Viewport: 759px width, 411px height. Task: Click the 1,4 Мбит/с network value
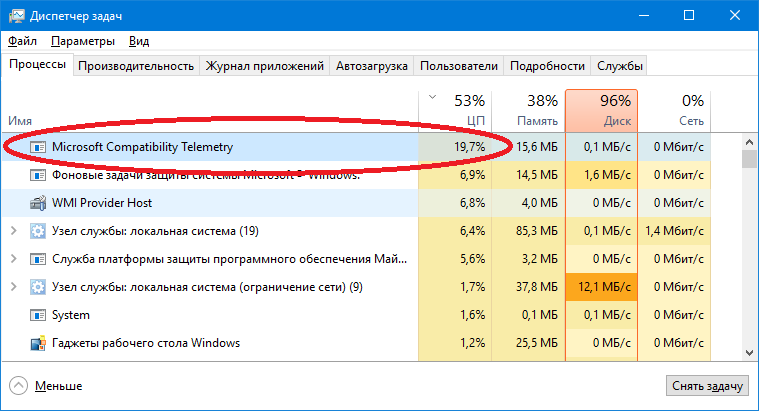point(674,231)
